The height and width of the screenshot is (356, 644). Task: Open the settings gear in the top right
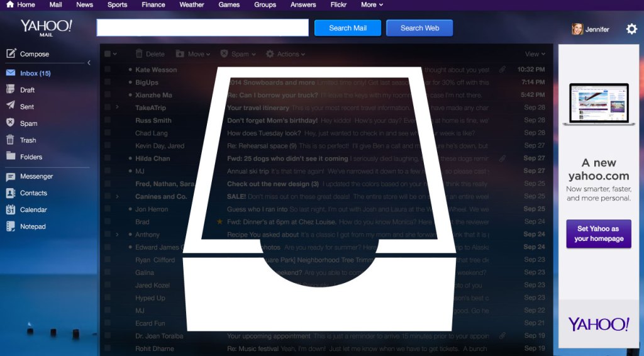[x=631, y=29]
